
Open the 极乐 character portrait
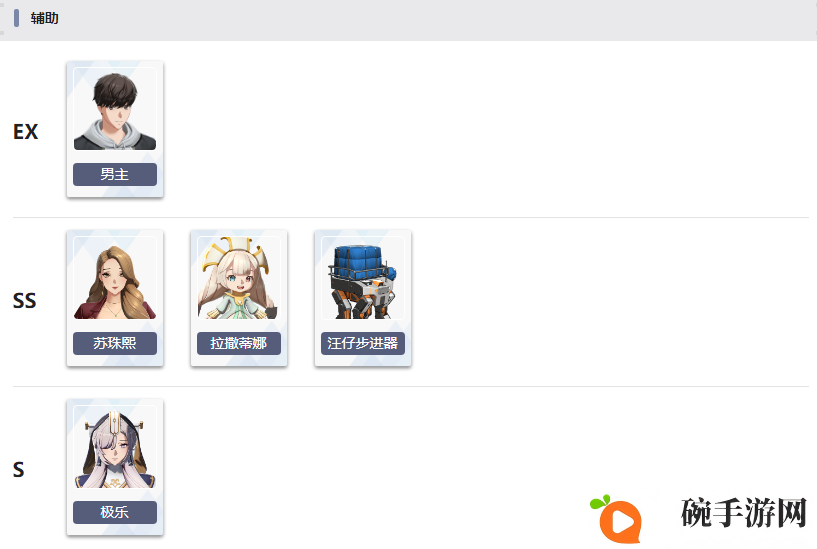tap(115, 447)
